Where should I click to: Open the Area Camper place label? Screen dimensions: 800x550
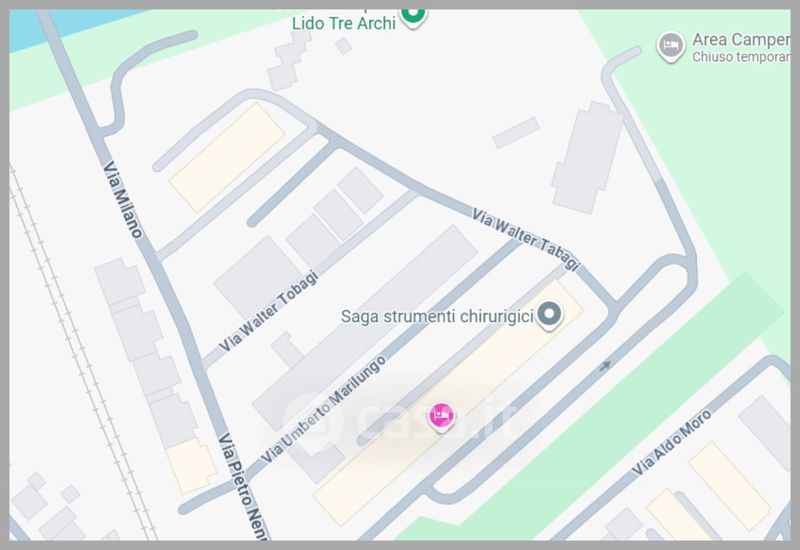click(741, 39)
